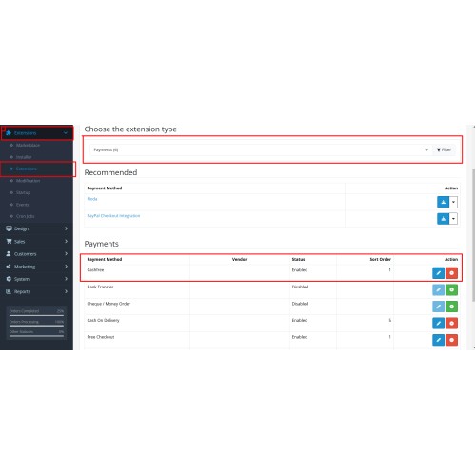Expand the PayPal Checkout action dropdown arrow

pos(453,219)
